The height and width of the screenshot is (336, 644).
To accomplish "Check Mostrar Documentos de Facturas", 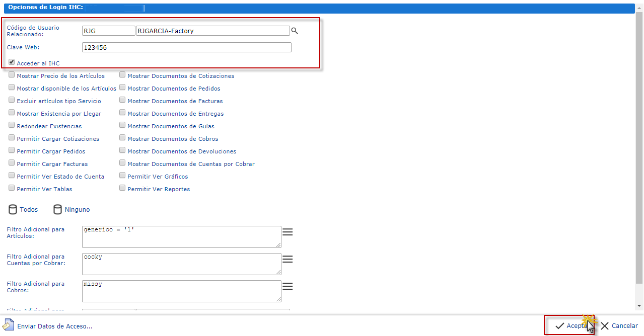I will (122, 100).
